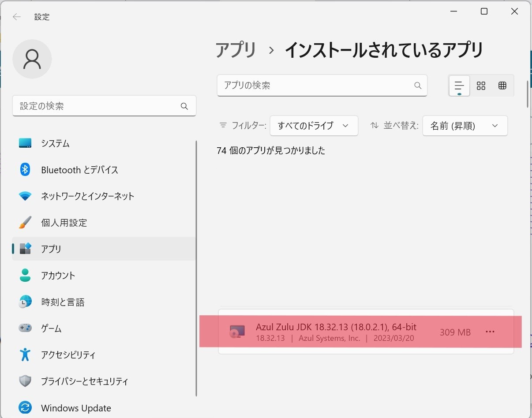532x418 pixels.
Task: Click the アプリの検索 search field
Action: click(x=315, y=86)
